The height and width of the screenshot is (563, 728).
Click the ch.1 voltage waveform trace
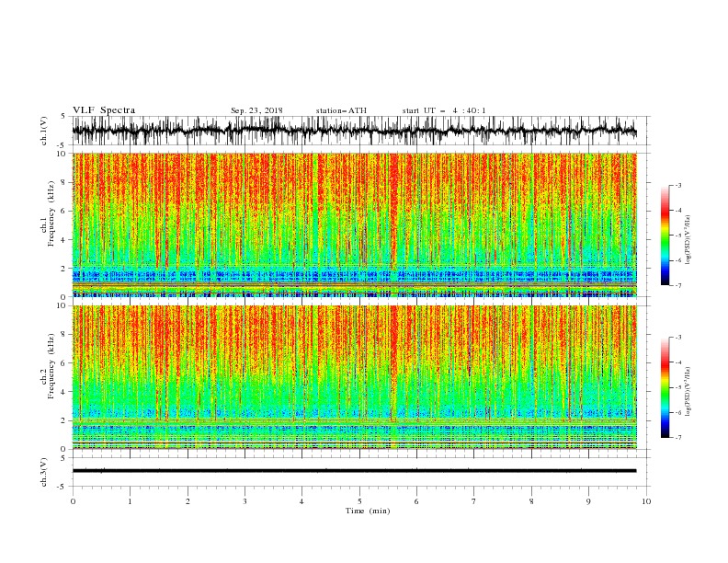(355, 131)
